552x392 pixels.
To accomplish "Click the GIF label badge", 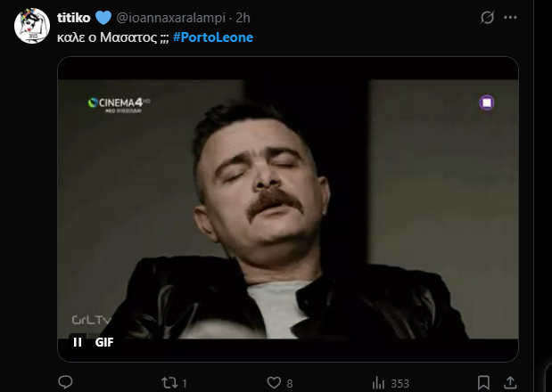I will pos(104,341).
